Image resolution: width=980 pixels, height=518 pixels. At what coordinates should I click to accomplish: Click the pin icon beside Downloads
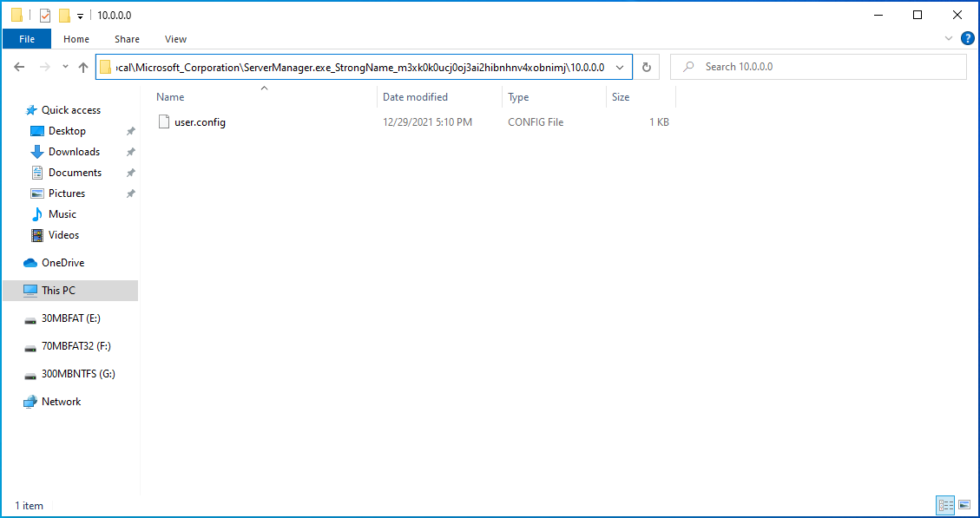(130, 152)
